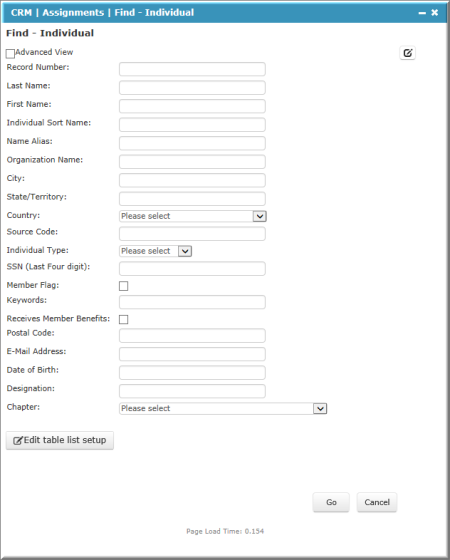
Task: Focus the Record Number field
Action: [x=192, y=69]
